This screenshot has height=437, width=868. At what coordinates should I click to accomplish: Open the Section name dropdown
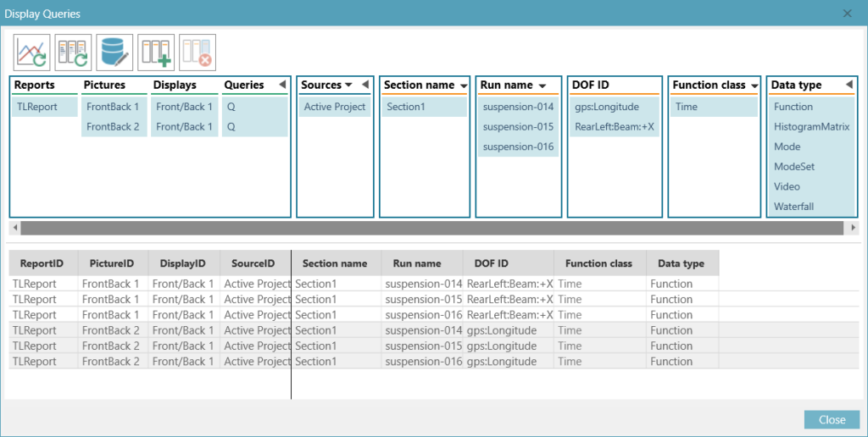click(x=464, y=86)
